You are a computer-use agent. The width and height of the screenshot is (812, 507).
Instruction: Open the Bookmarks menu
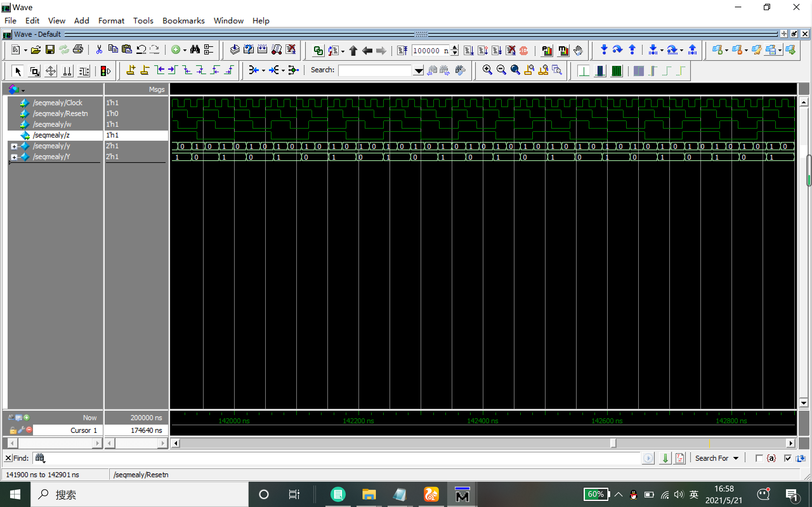[183, 21]
